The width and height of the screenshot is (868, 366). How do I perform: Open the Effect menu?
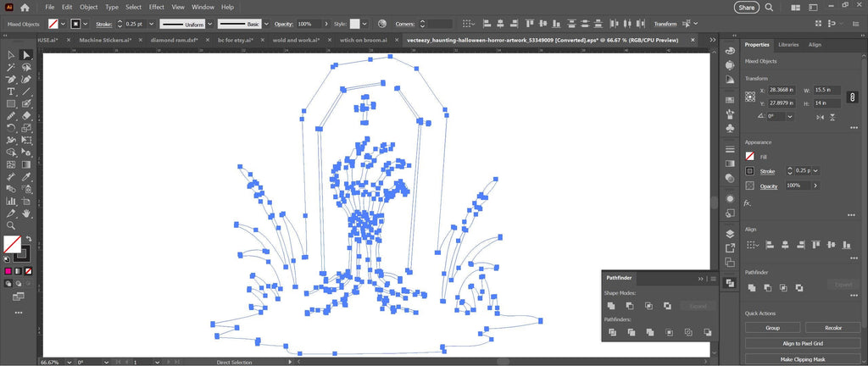point(156,7)
